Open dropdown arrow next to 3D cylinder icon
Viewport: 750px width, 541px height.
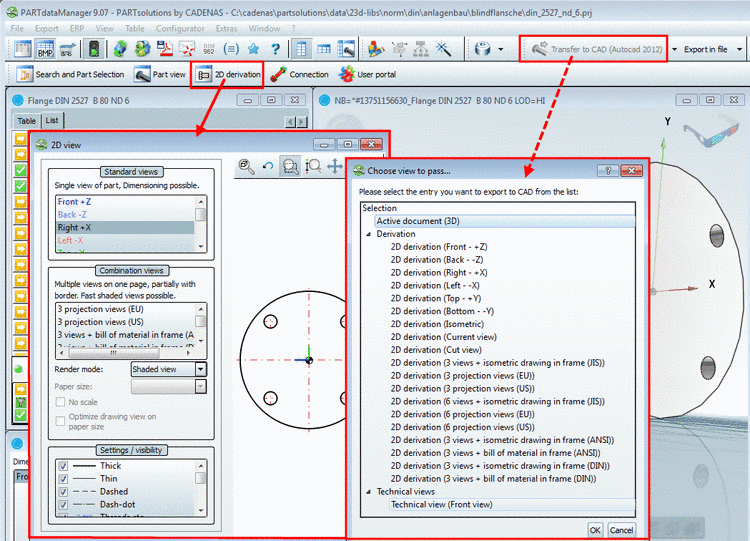pos(501,49)
